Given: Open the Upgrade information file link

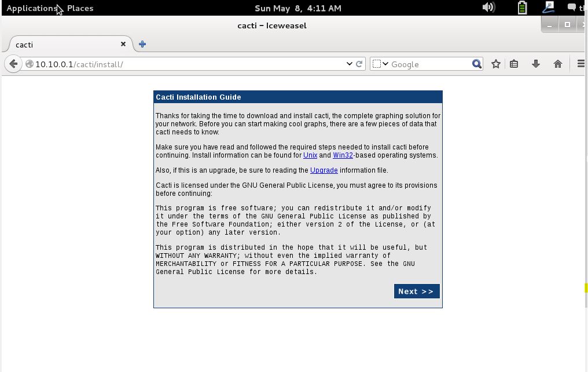Looking at the screenshot, I should tap(324, 170).
